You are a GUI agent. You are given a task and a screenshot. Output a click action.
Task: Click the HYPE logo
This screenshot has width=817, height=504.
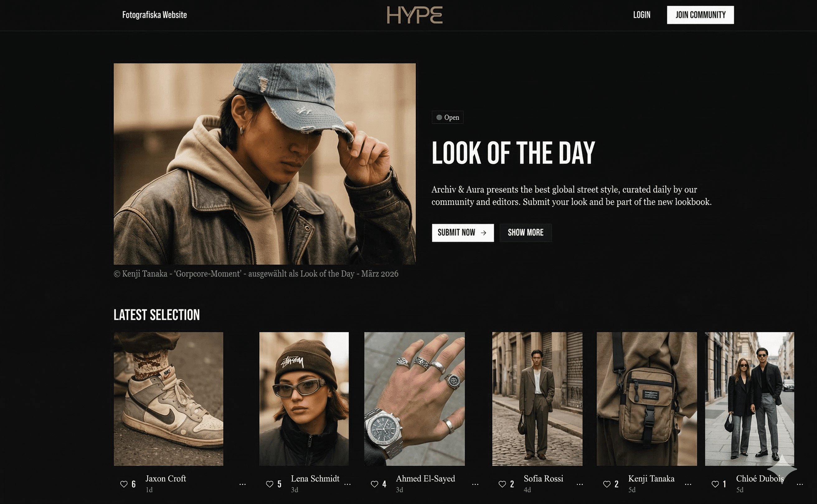tap(415, 15)
